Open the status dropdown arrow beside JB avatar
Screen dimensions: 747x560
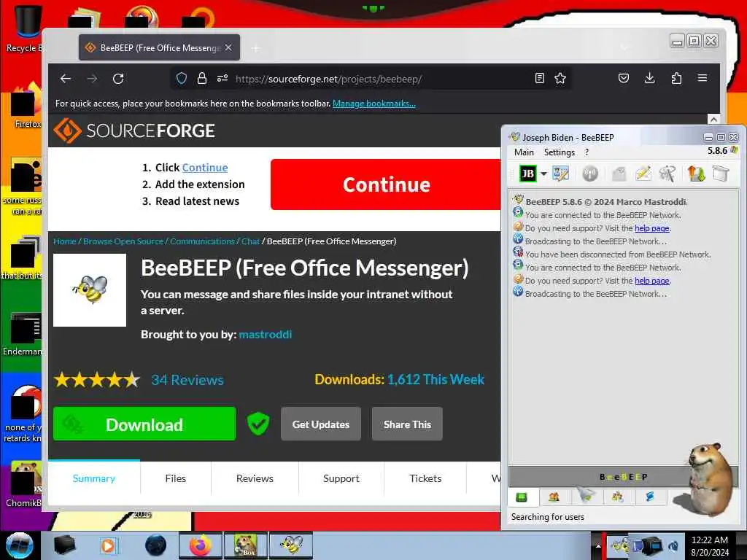[543, 174]
